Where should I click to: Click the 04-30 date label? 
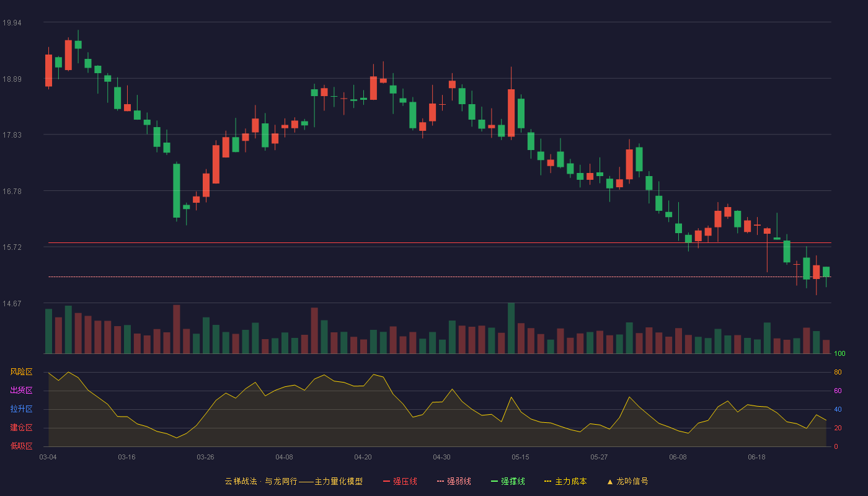click(x=442, y=457)
